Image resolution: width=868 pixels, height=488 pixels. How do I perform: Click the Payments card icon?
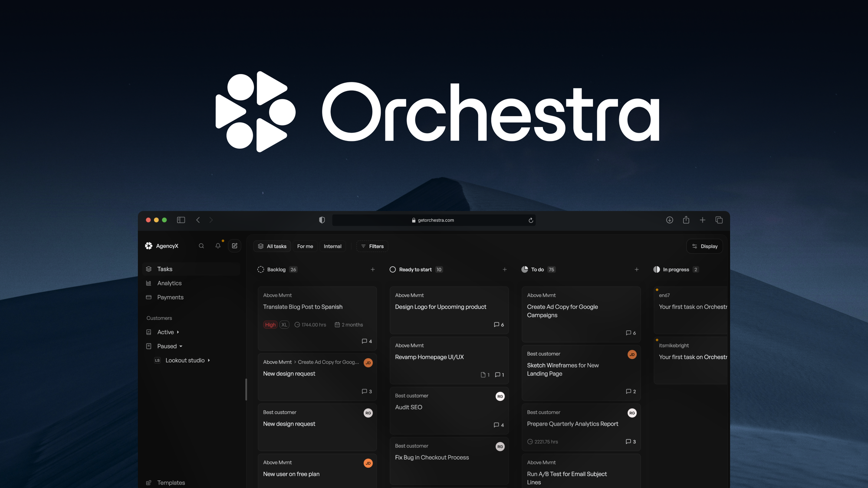pyautogui.click(x=149, y=297)
